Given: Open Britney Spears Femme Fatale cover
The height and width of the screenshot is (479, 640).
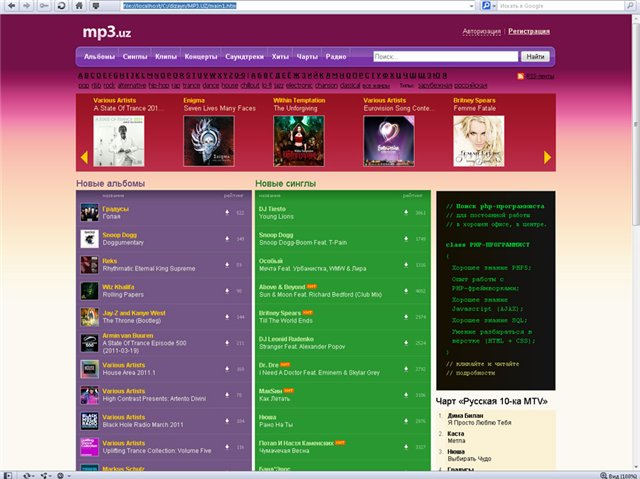Looking at the screenshot, I should pyautogui.click(x=479, y=141).
